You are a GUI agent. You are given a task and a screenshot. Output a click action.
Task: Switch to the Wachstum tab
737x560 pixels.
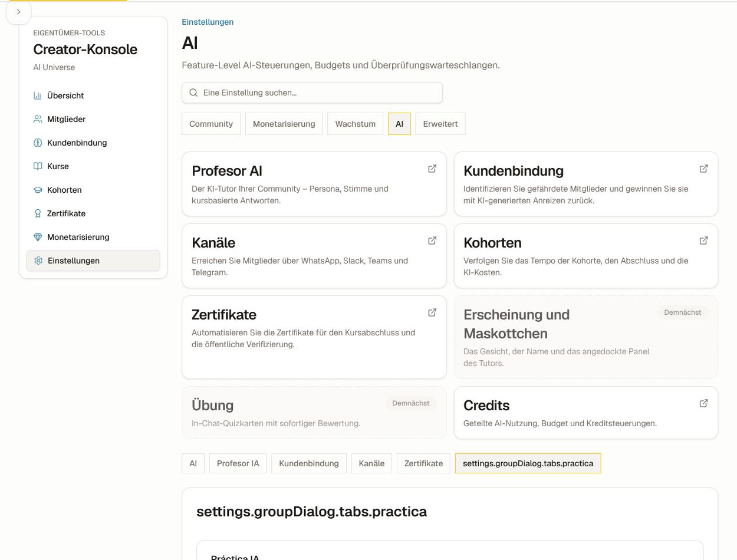pos(356,124)
